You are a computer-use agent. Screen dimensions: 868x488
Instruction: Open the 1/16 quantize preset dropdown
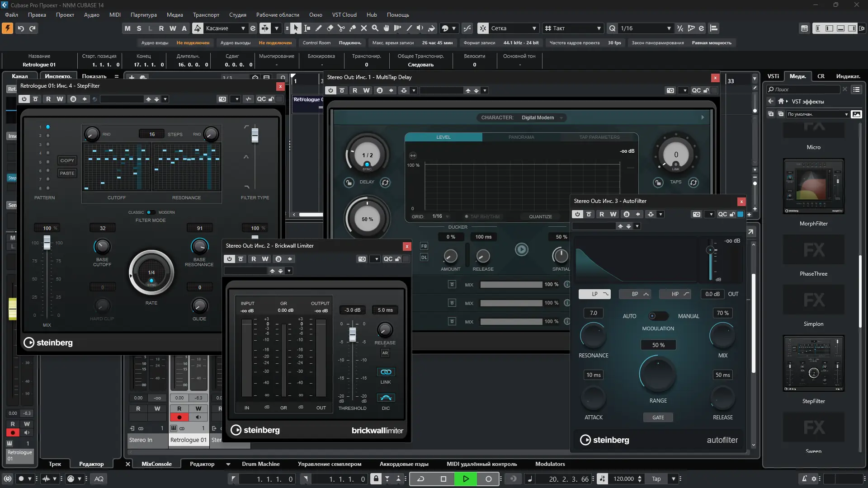pos(669,28)
